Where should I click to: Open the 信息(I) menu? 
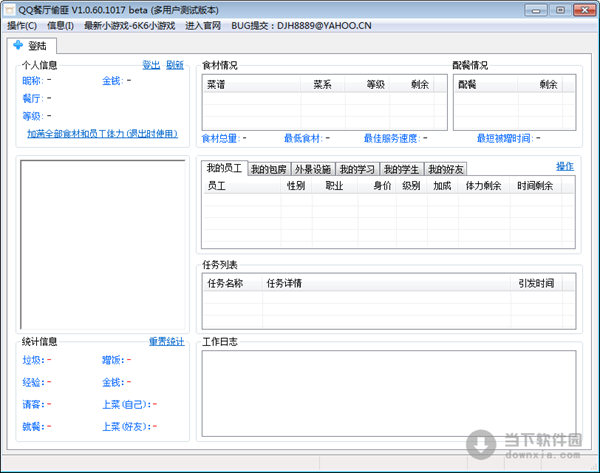coord(60,24)
